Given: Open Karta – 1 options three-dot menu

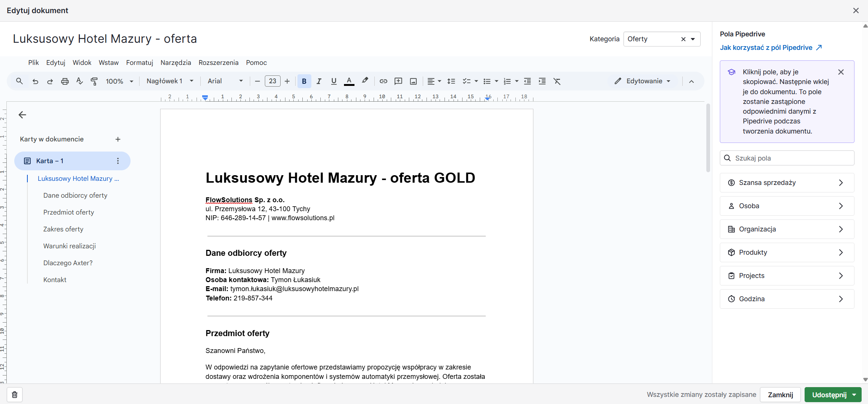Looking at the screenshot, I should point(118,161).
